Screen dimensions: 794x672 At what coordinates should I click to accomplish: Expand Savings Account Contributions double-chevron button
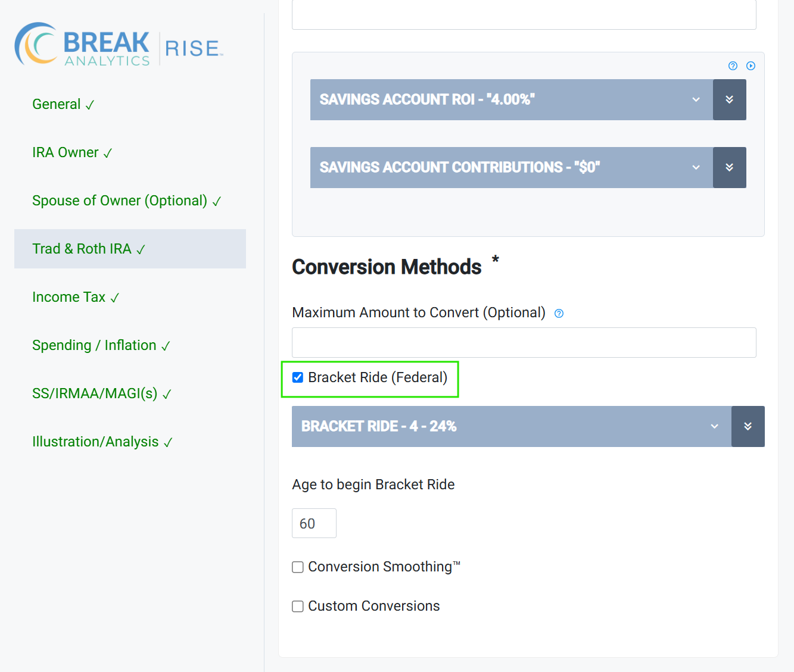coord(730,168)
